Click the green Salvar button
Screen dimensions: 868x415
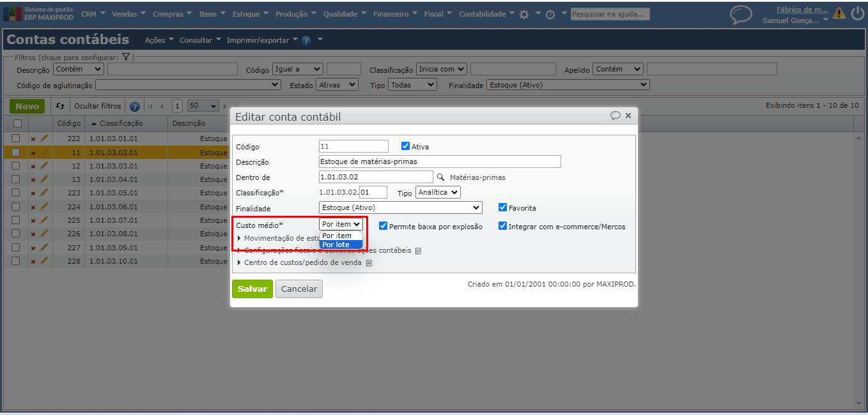click(252, 289)
